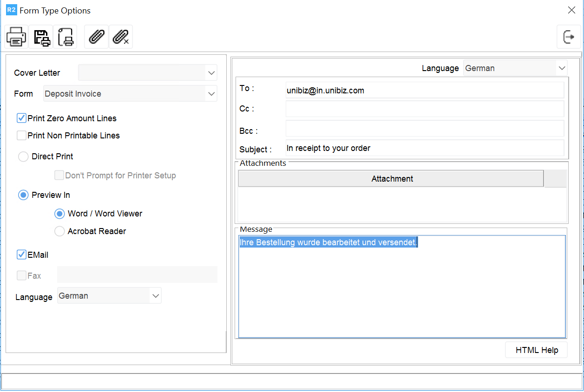This screenshot has height=392, width=584.
Task: Click the remove attachment paperclip icon
Action: click(x=121, y=37)
